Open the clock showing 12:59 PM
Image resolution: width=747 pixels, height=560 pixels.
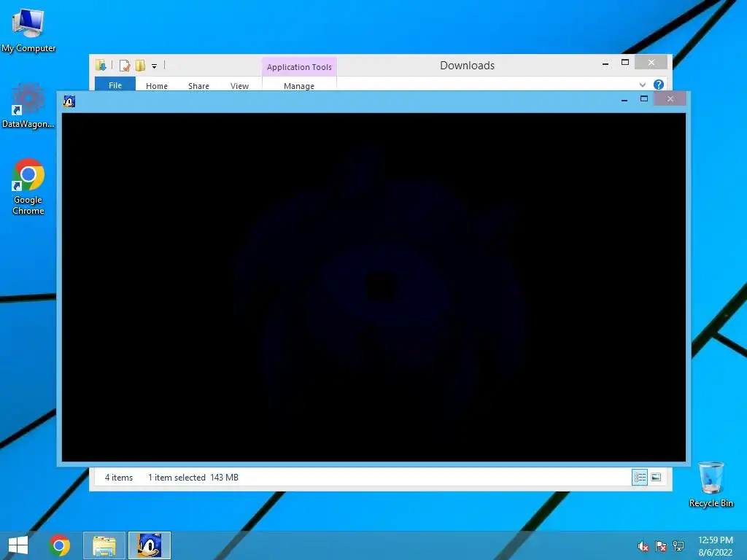tap(716, 546)
